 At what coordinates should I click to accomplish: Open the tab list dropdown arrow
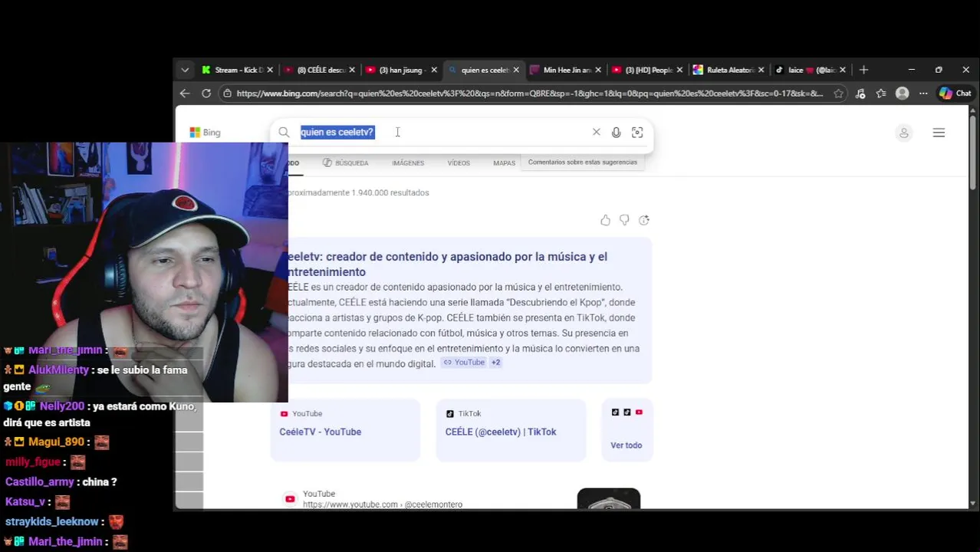[185, 70]
